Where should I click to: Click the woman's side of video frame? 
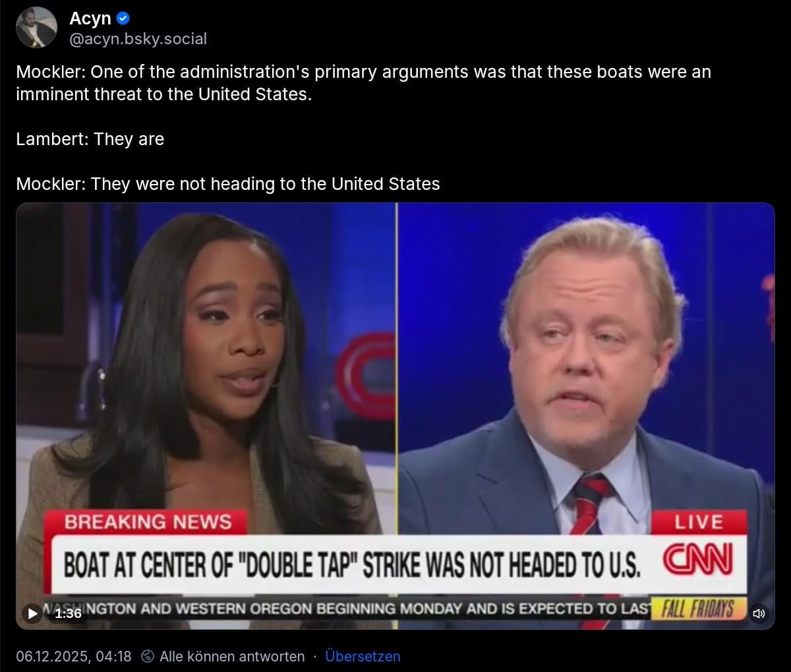click(206, 356)
